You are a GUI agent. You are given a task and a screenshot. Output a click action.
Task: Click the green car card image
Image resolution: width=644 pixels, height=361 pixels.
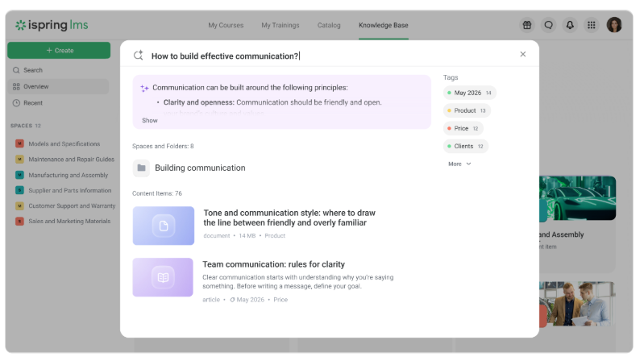[577, 198]
